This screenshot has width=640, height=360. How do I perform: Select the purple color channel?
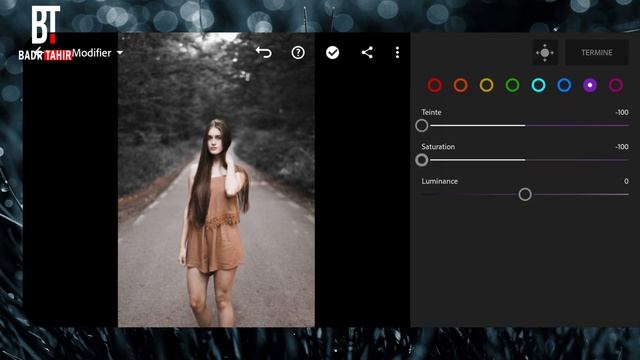[590, 85]
